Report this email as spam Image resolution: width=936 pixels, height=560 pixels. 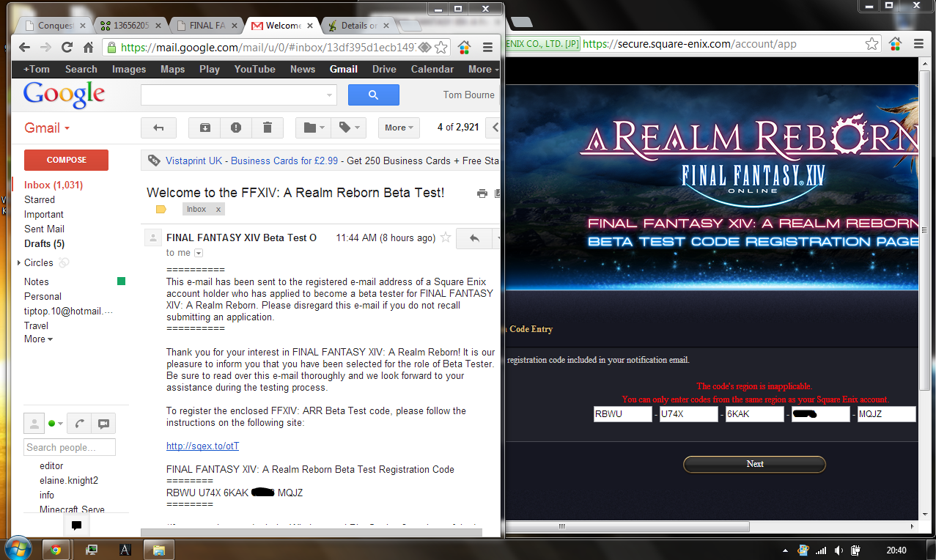236,128
